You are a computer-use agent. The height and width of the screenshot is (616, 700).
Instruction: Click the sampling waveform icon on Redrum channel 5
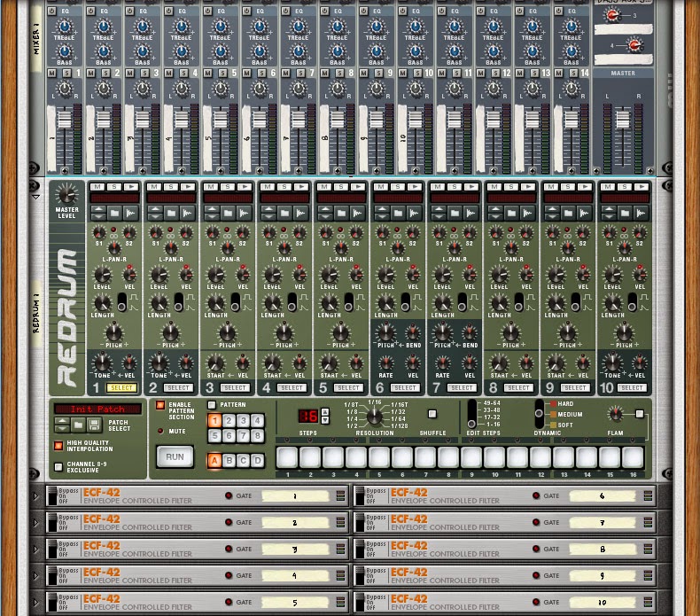point(358,213)
